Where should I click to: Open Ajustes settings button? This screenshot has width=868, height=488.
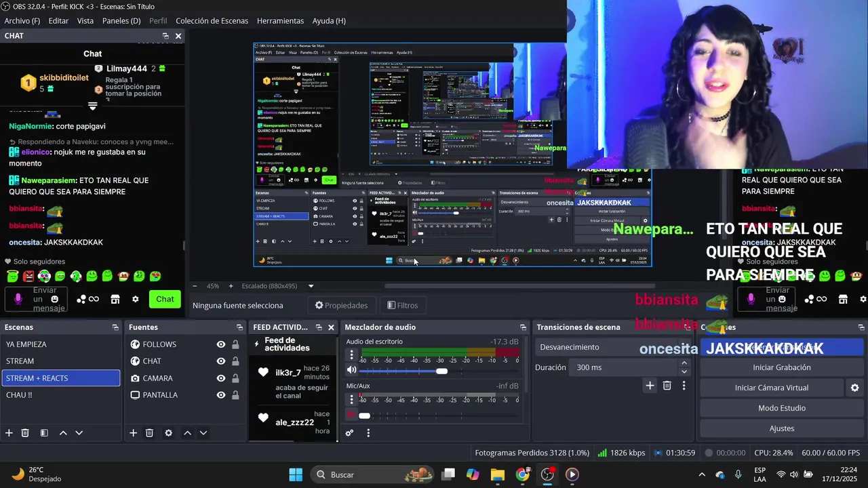point(781,428)
